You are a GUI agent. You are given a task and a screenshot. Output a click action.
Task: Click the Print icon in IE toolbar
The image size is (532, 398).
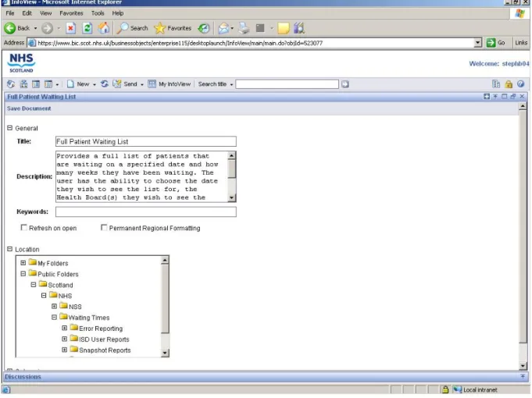(244, 28)
